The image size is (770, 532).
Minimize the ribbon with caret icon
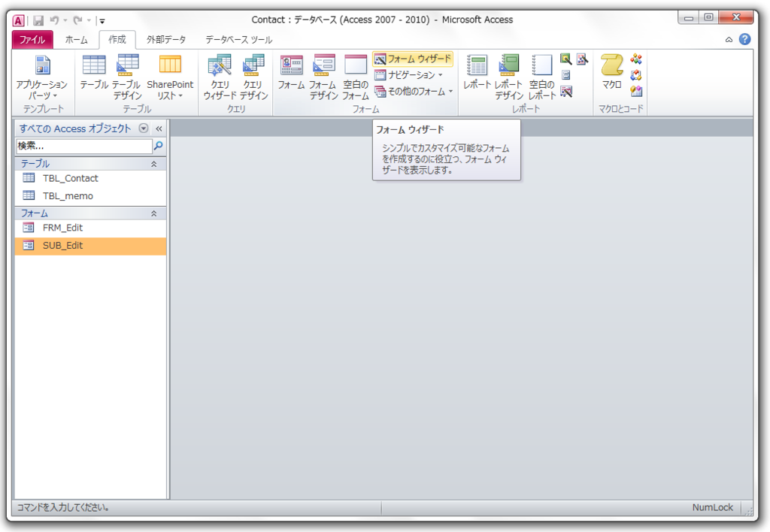pos(729,40)
